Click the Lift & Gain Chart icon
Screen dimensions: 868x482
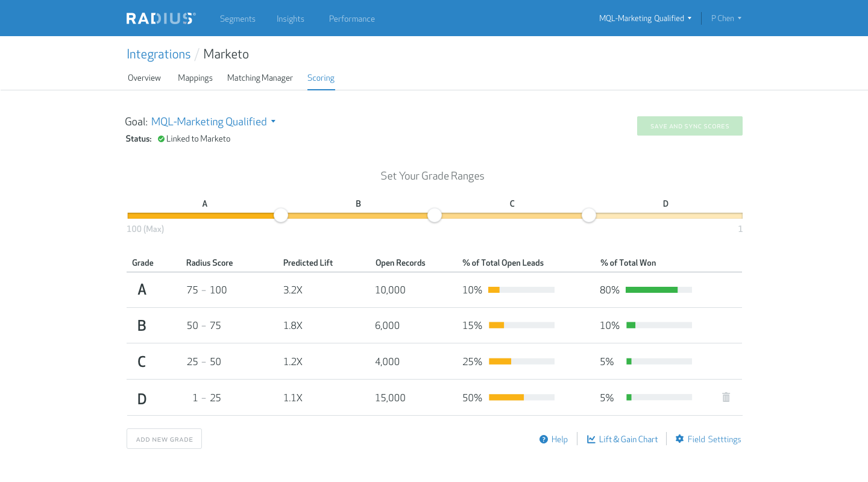591,439
